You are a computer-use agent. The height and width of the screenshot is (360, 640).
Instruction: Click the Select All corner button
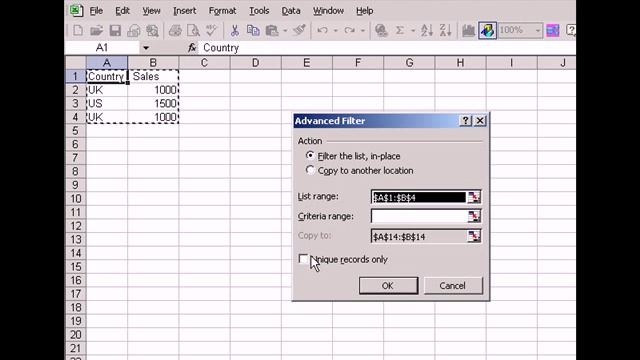(76, 63)
